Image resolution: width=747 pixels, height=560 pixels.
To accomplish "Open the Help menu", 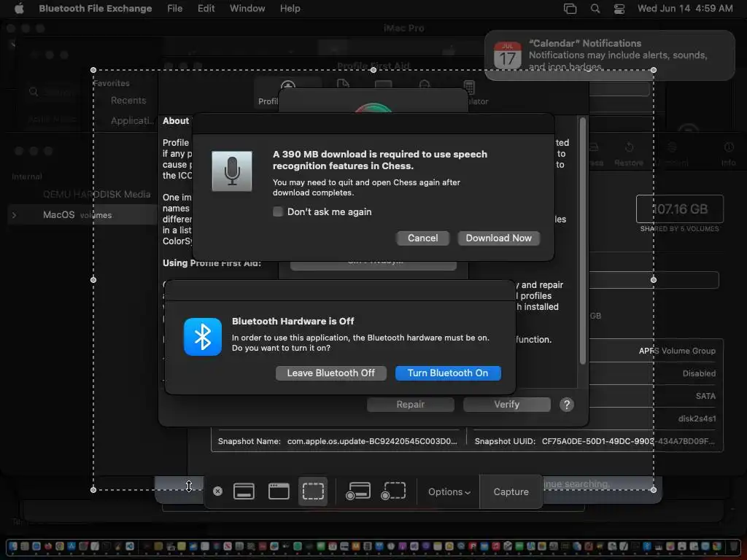I will (290, 9).
